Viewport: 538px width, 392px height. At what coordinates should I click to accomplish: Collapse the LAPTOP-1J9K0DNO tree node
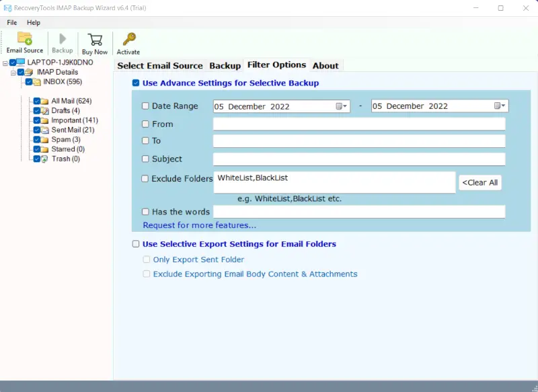(x=5, y=63)
